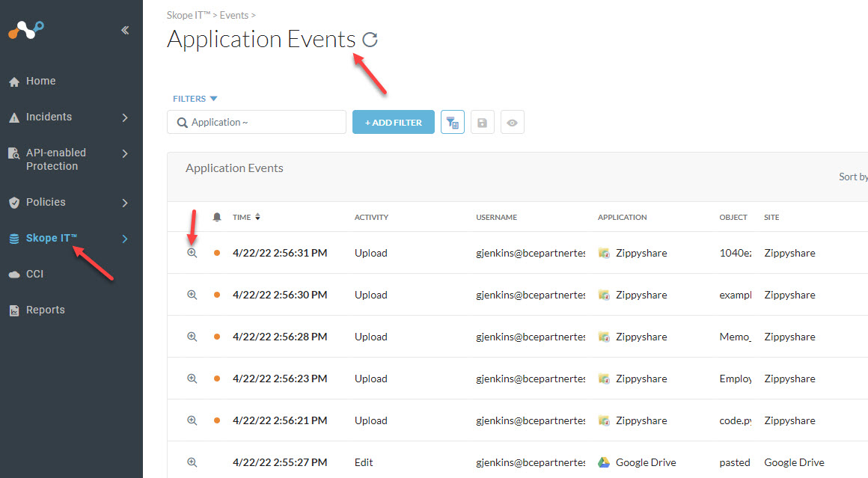Click the Netskope logo in sidebar
This screenshot has width=868, height=478.
pyautogui.click(x=26, y=30)
